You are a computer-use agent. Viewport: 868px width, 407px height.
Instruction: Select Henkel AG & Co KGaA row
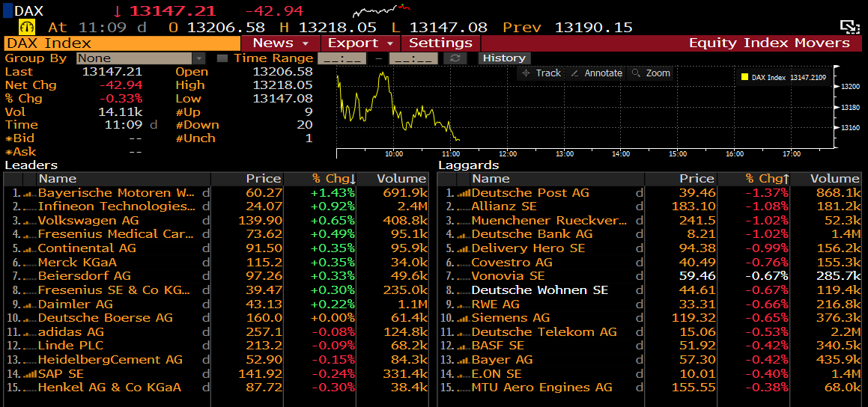[x=216, y=388]
